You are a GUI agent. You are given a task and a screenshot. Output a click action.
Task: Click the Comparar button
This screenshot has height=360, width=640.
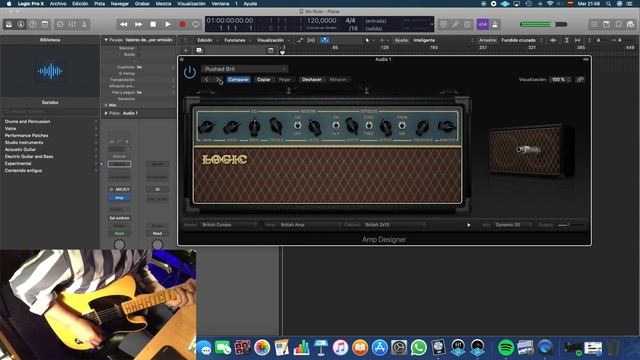point(238,80)
